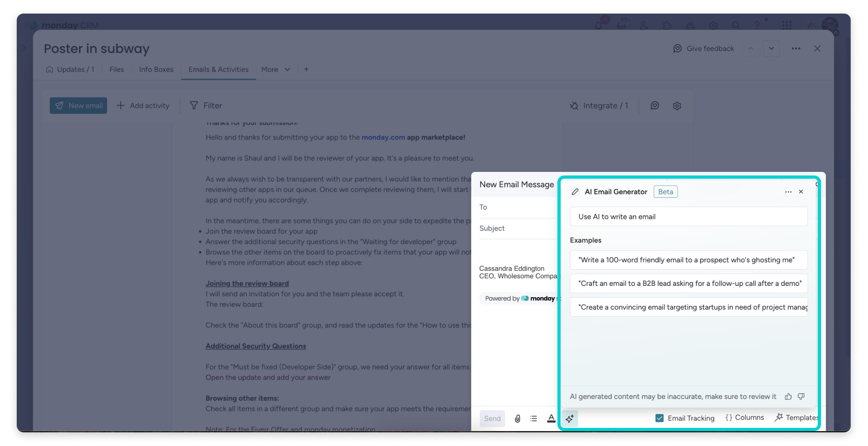Select the Emails & Activities tab

[218, 69]
